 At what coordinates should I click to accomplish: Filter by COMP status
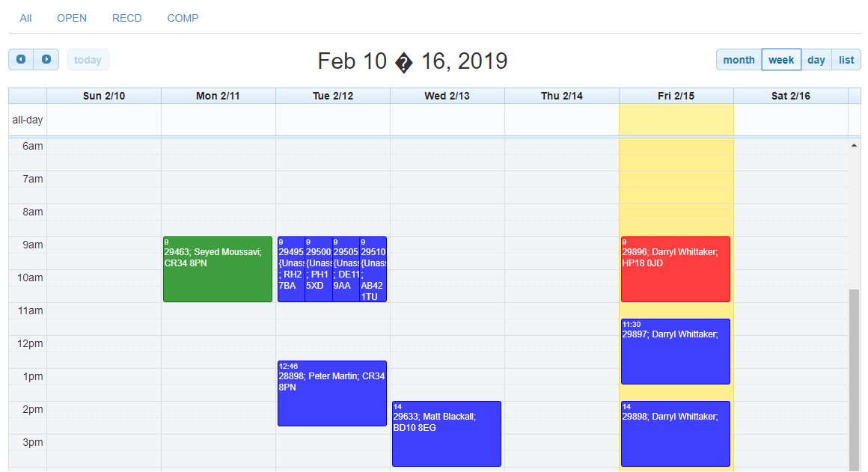(183, 18)
